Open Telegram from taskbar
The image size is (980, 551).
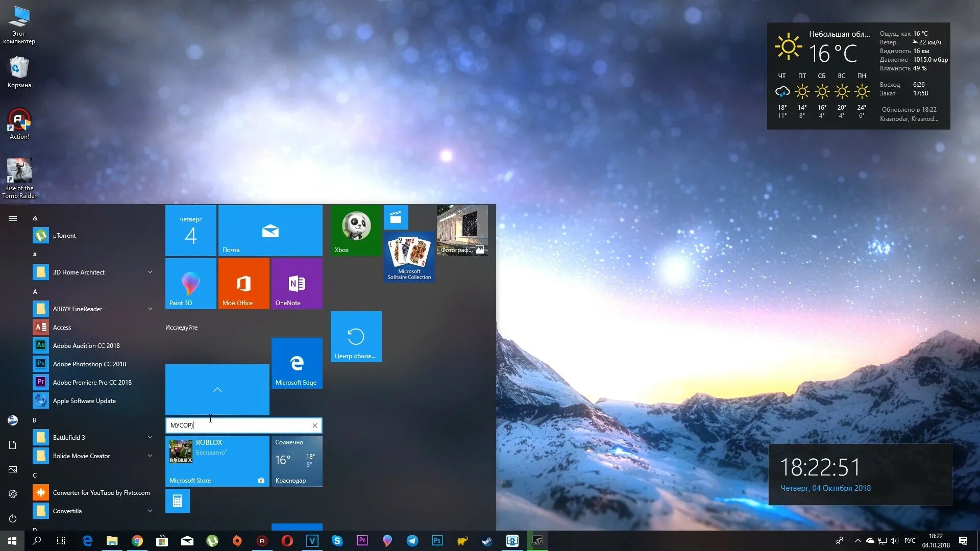pyautogui.click(x=412, y=541)
